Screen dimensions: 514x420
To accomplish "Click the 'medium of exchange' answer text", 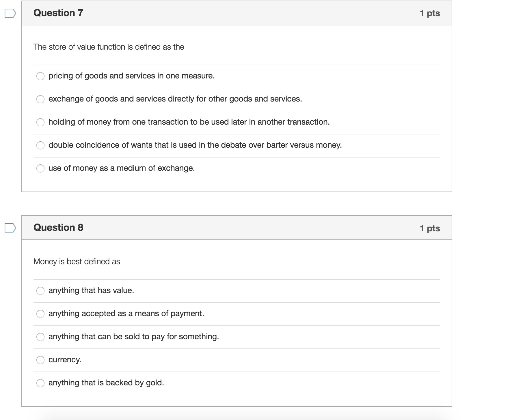I will click(122, 168).
